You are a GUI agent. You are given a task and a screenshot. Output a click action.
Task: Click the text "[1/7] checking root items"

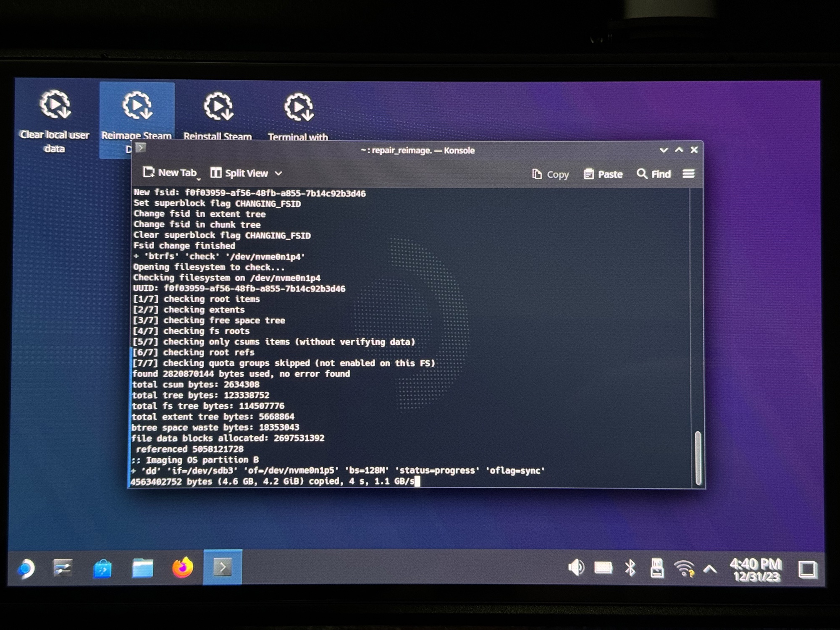[x=197, y=299]
